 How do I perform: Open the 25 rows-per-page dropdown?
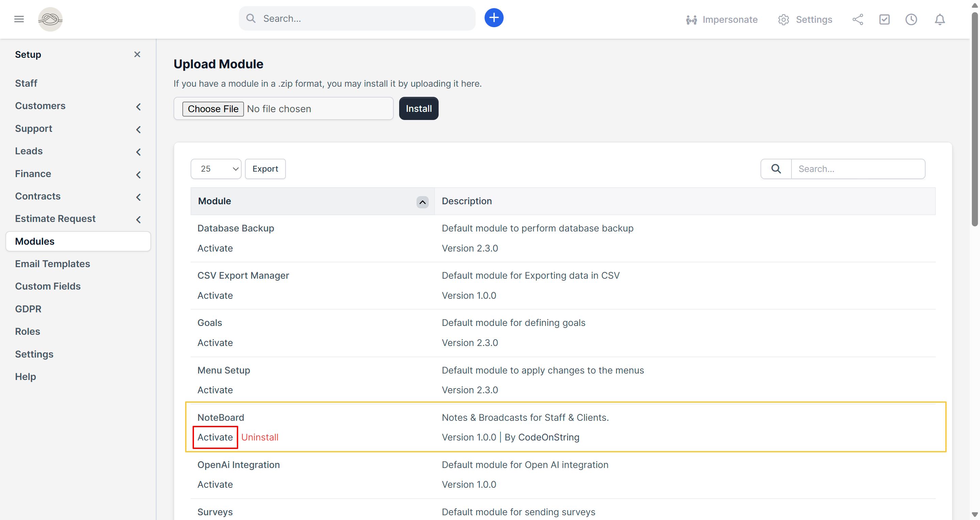[216, 169]
